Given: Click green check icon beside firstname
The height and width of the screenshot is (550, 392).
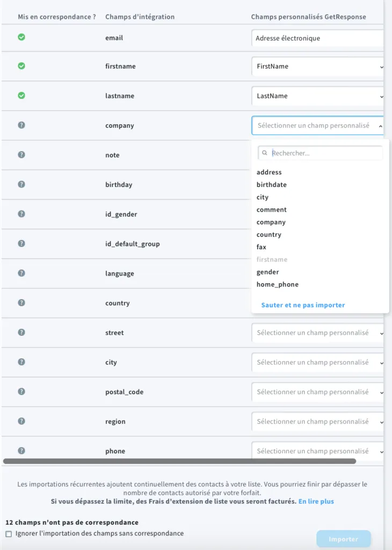Looking at the screenshot, I should pyautogui.click(x=21, y=66).
